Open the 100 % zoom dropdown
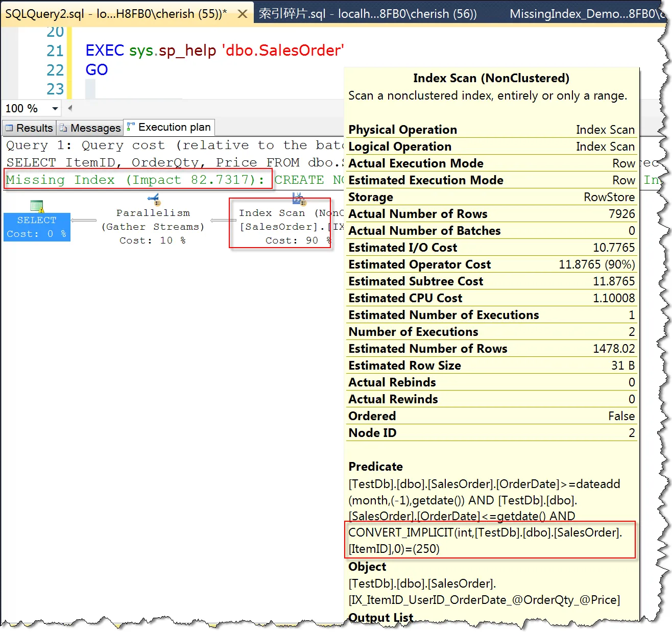The width and height of the screenshot is (672, 632). (55, 108)
